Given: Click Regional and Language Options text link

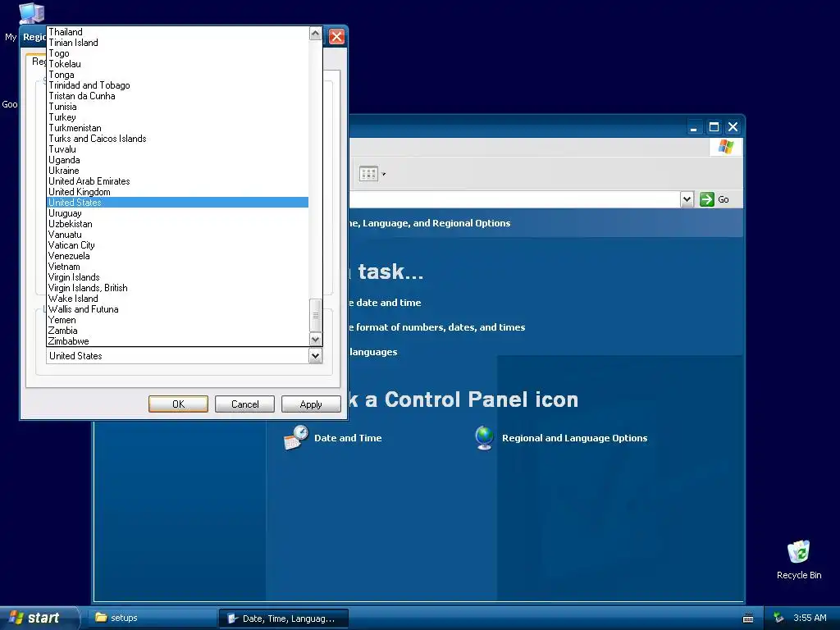Looking at the screenshot, I should [x=574, y=438].
